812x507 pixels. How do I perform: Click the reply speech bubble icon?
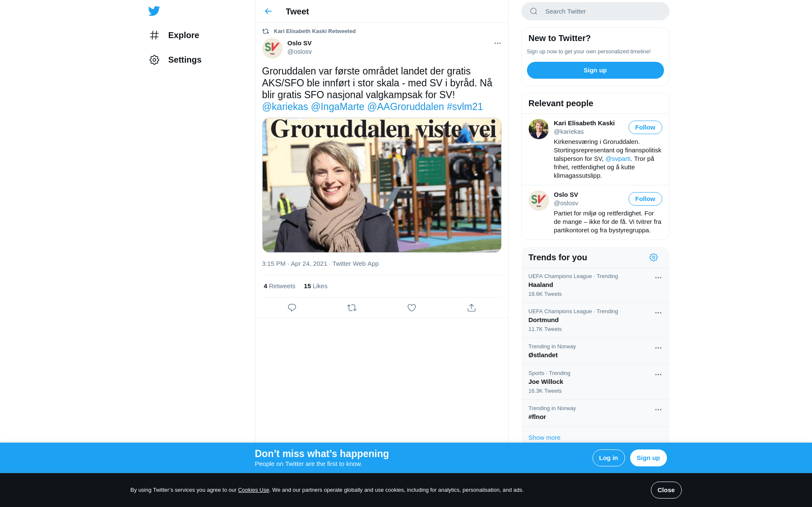292,308
